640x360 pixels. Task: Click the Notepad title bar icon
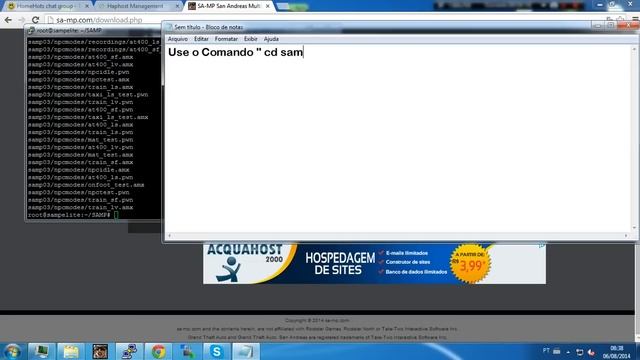point(169,27)
